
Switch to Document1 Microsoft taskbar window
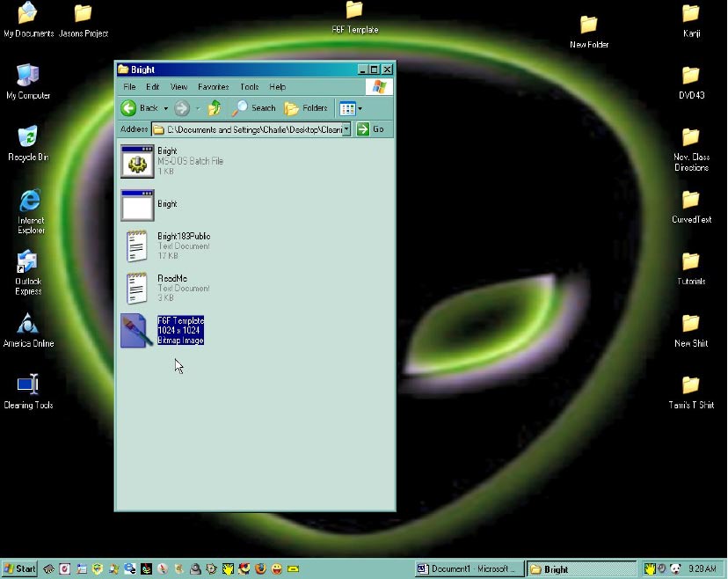click(468, 569)
